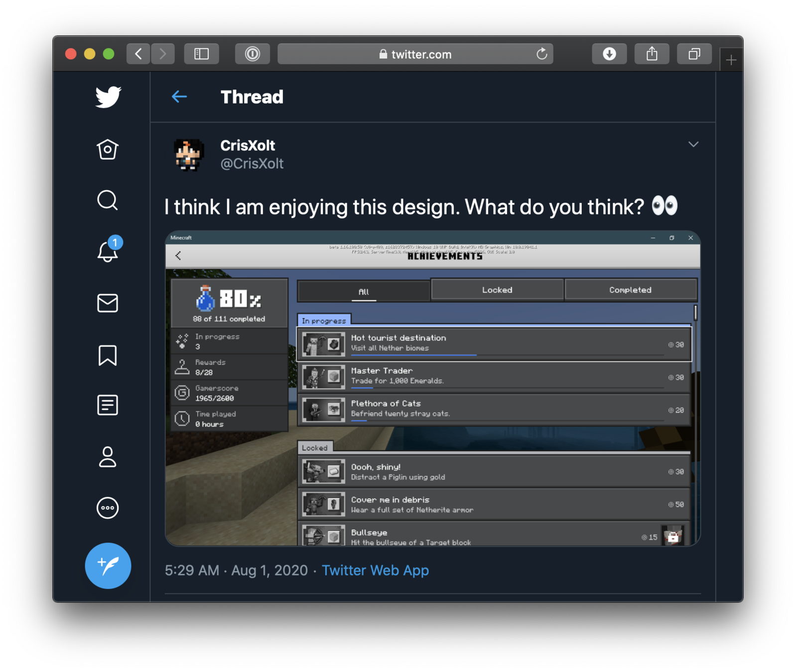Image resolution: width=796 pixels, height=672 pixels.
Task: Open Profile person icon
Action: (108, 457)
